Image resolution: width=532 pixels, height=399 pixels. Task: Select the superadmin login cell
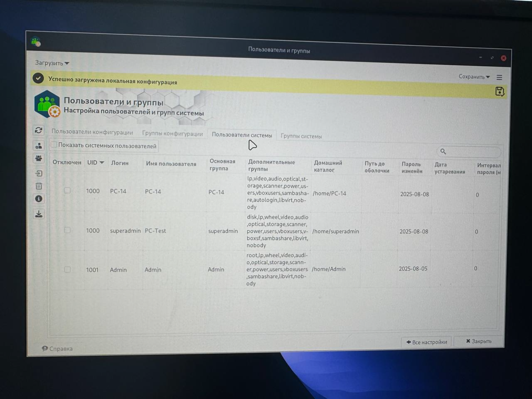click(x=125, y=231)
